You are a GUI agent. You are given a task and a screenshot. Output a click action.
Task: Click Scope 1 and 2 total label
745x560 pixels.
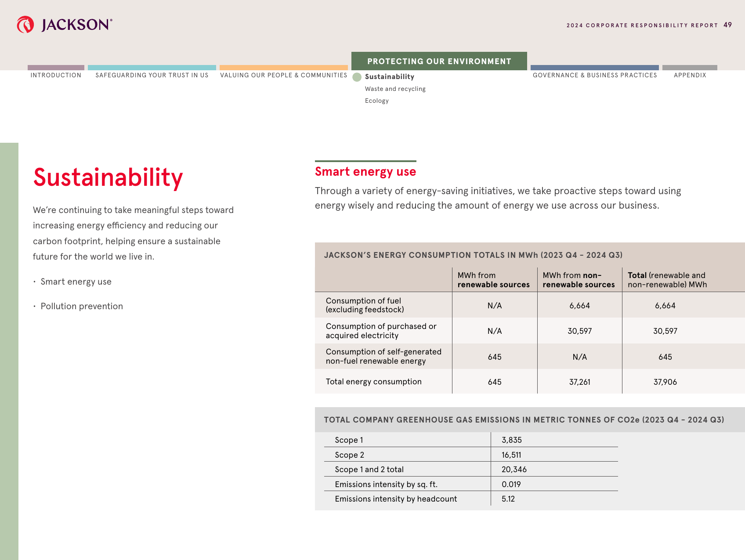click(x=369, y=470)
